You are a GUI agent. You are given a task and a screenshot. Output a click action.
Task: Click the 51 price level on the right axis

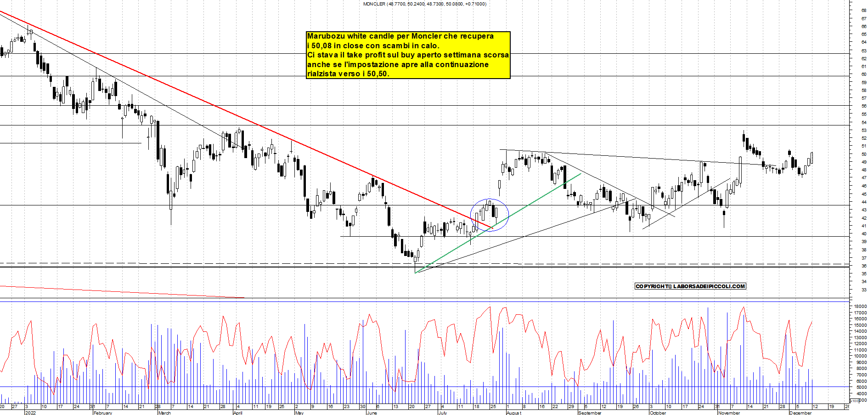tap(864, 146)
